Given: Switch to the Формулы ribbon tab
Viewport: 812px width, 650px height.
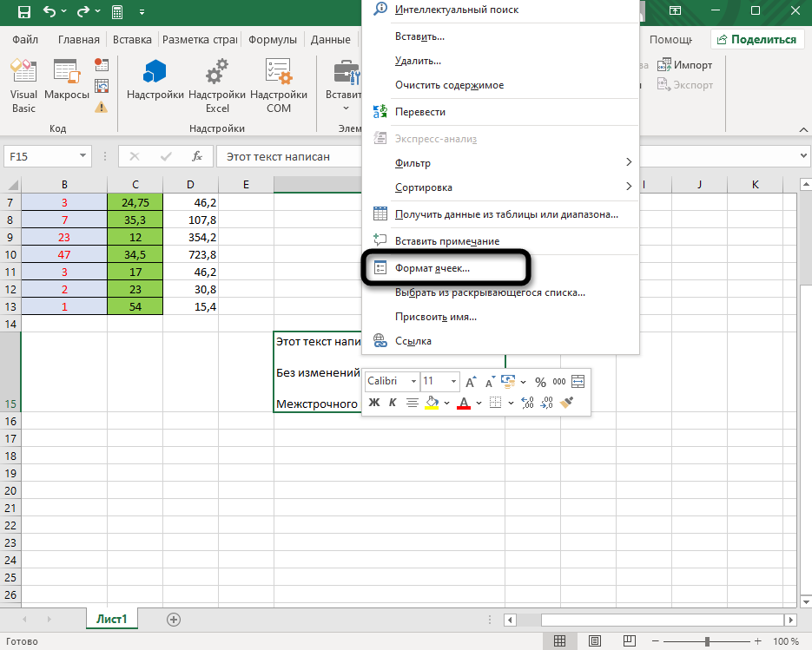Looking at the screenshot, I should pos(272,39).
